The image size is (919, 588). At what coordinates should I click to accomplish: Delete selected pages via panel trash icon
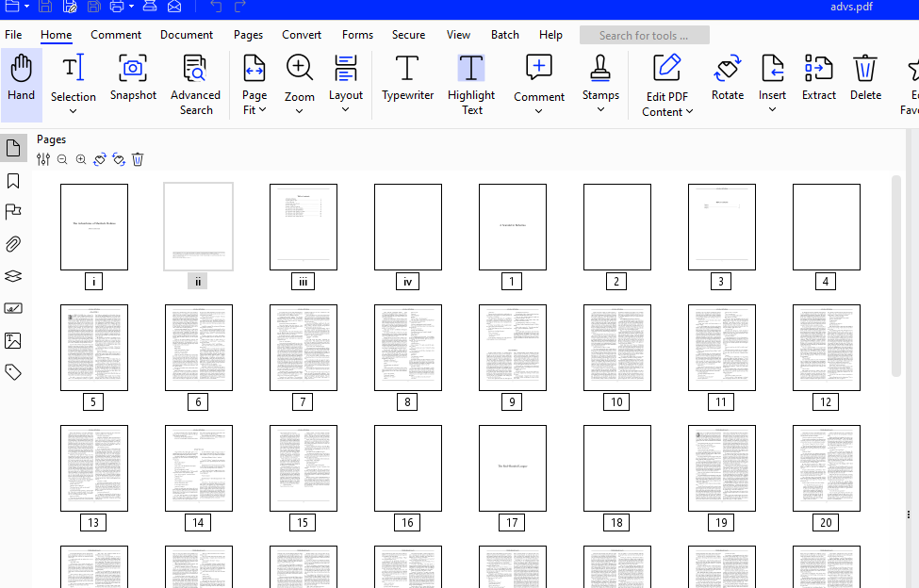(138, 159)
